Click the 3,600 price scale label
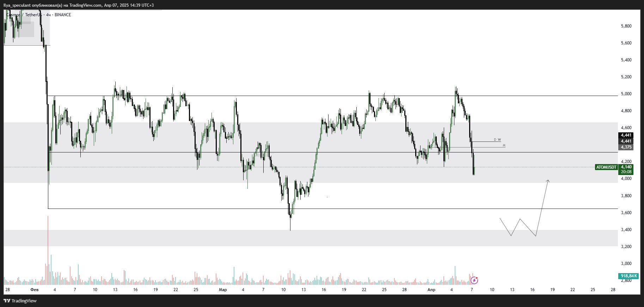 pyautogui.click(x=626, y=213)
